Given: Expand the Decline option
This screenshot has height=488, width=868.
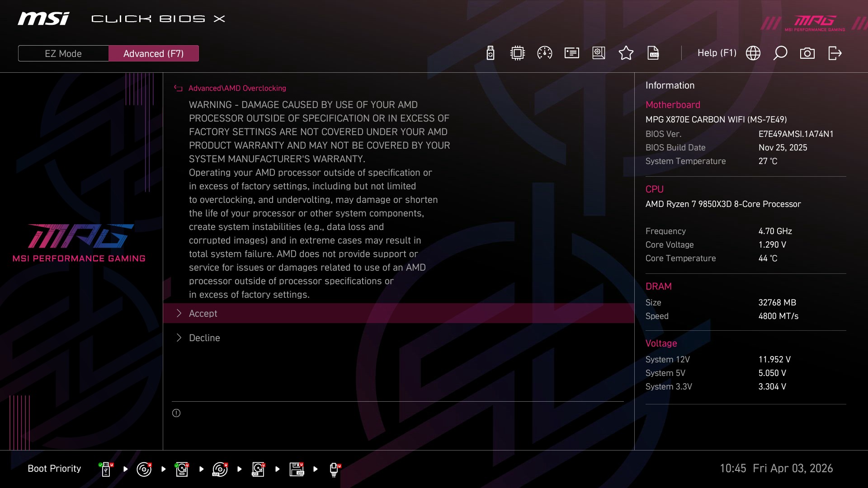Looking at the screenshot, I should [204, 338].
